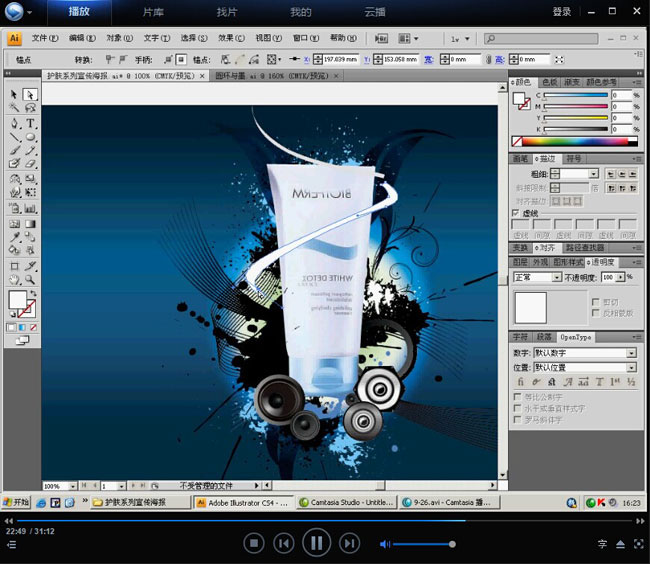Choose the Live Paint Bucket tool
The width and height of the screenshot is (650, 564).
(15, 250)
